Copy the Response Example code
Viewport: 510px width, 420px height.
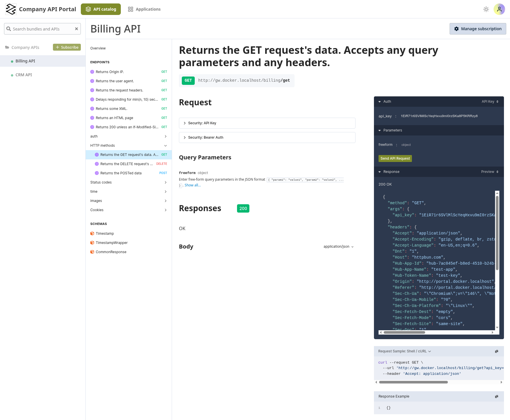coord(496,396)
